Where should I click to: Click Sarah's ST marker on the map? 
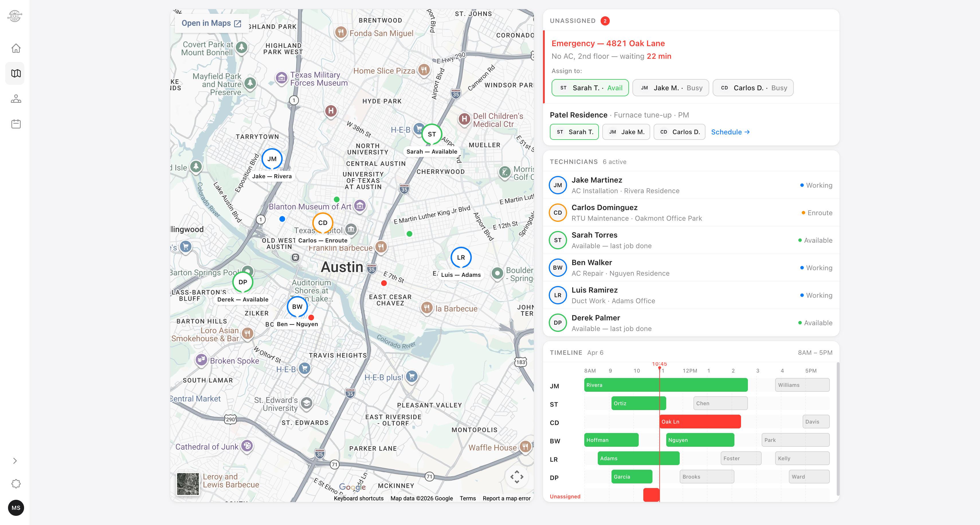[432, 134]
